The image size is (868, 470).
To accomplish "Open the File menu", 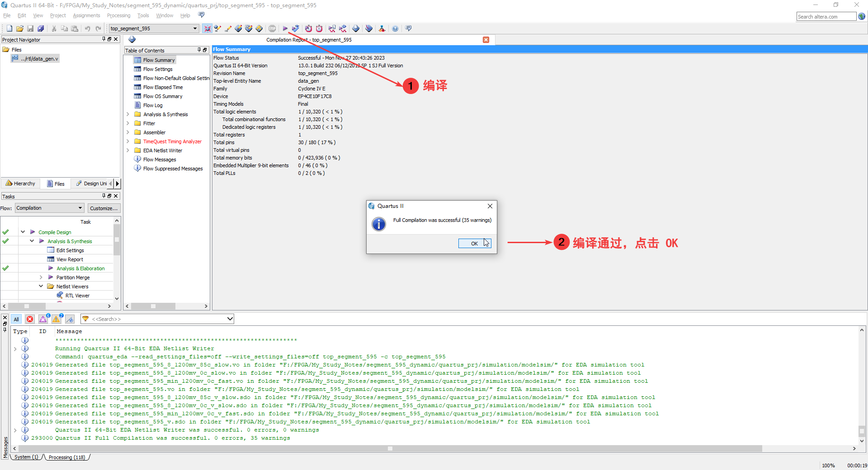I will pyautogui.click(x=7, y=15).
